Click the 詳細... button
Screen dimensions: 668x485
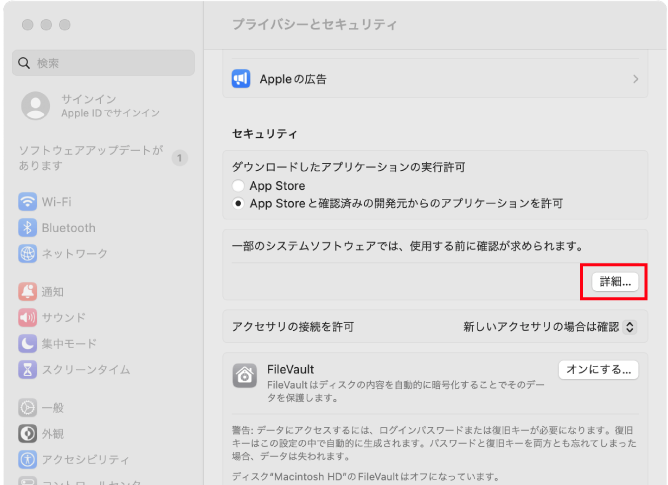pyautogui.click(x=615, y=282)
